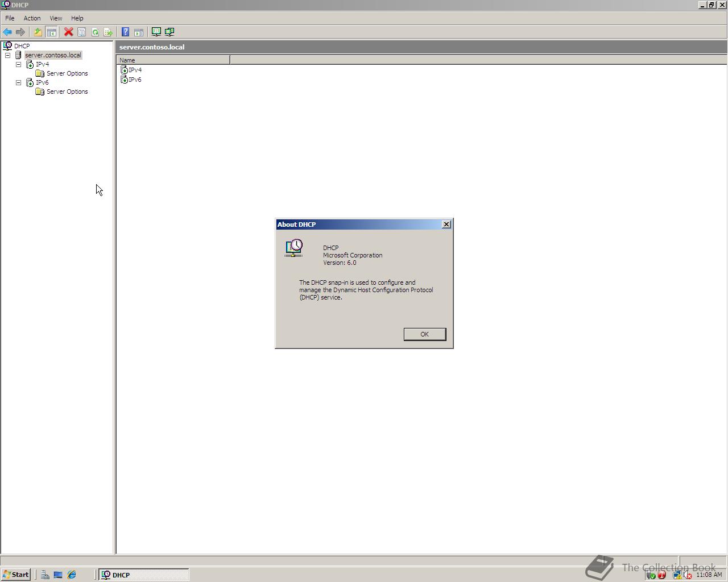Screen dimensions: 728x582
Task: Click the IPv6 icon in the right pane list
Action: tap(124, 80)
